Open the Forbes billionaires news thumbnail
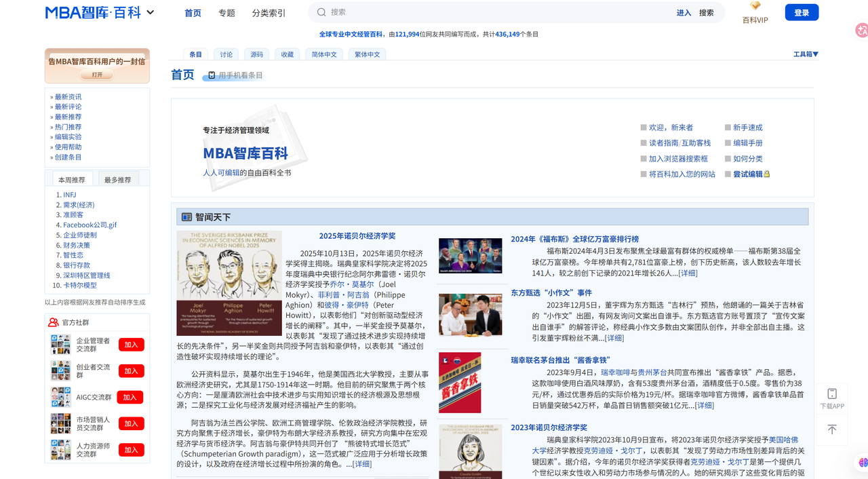The width and height of the screenshot is (868, 479). click(471, 256)
